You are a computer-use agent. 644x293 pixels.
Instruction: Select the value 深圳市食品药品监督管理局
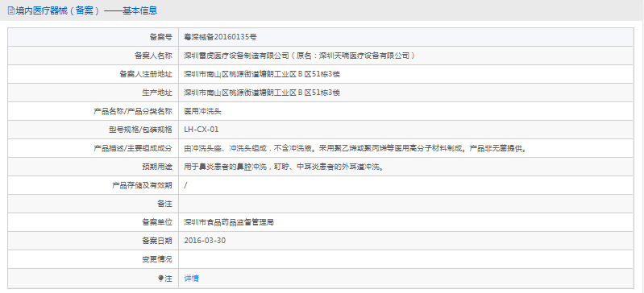click(x=229, y=222)
